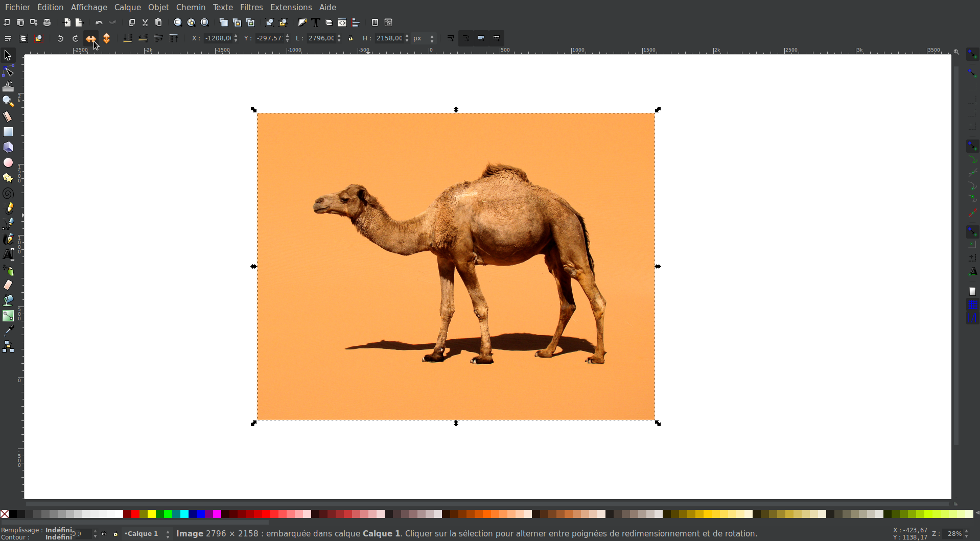Open the Extensions menu

click(x=291, y=7)
